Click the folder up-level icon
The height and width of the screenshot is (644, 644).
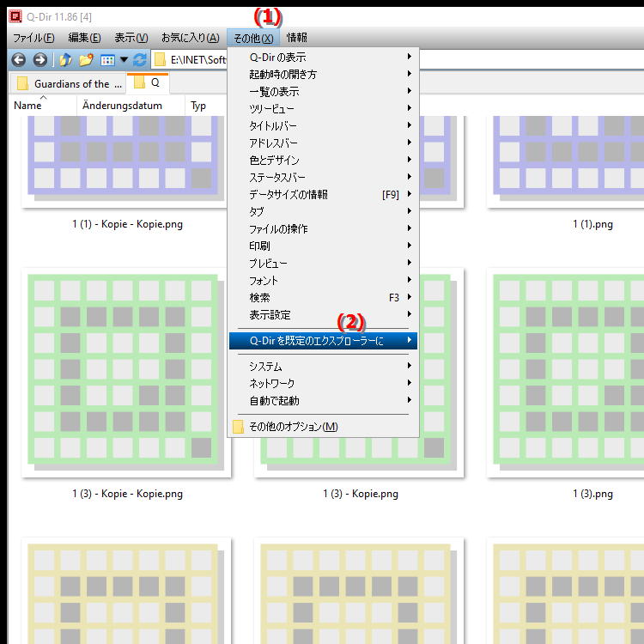[x=65, y=60]
